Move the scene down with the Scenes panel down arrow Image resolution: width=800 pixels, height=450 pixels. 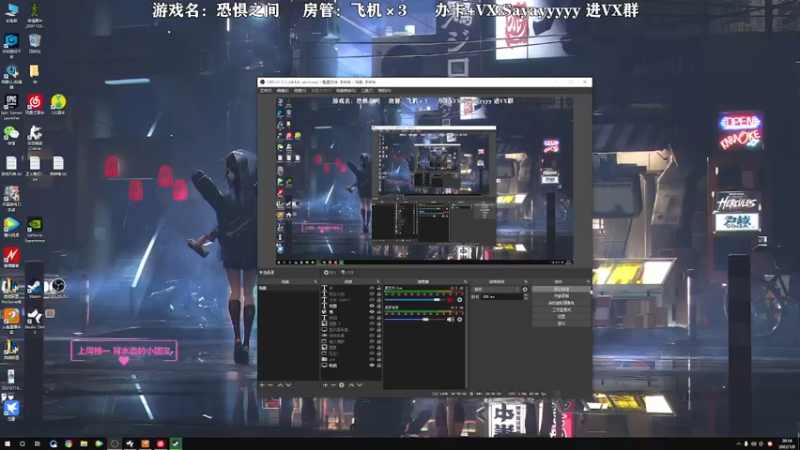coord(288,385)
